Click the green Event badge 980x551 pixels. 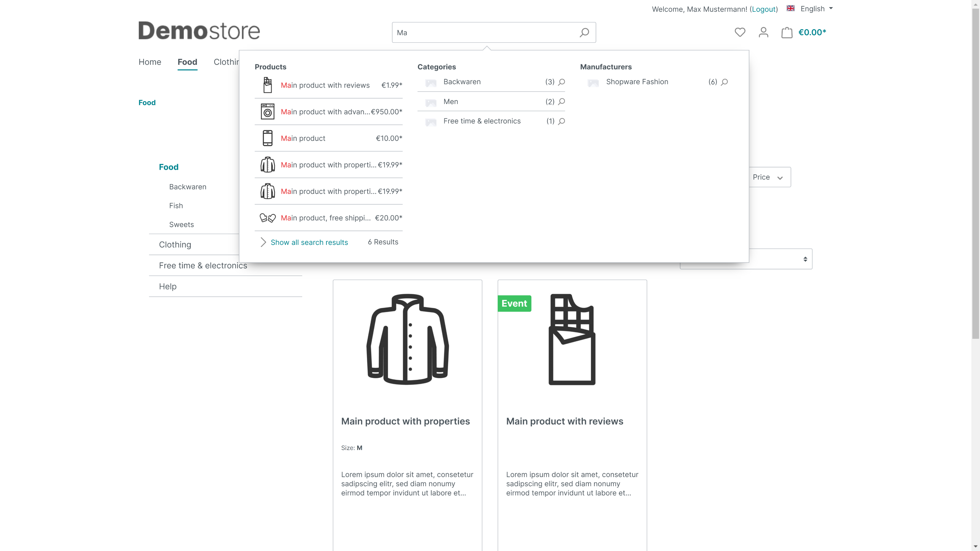(514, 303)
